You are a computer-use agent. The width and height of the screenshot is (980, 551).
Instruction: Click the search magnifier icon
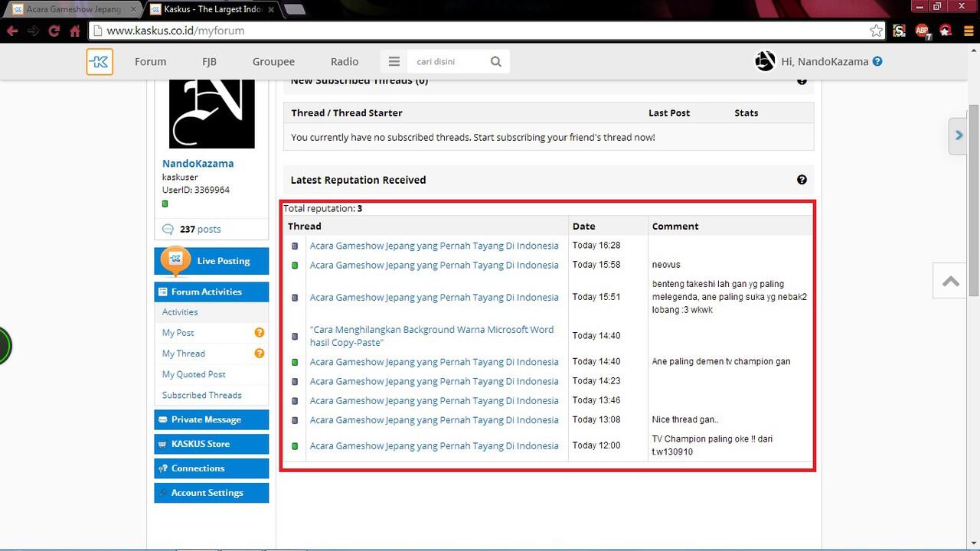point(496,62)
